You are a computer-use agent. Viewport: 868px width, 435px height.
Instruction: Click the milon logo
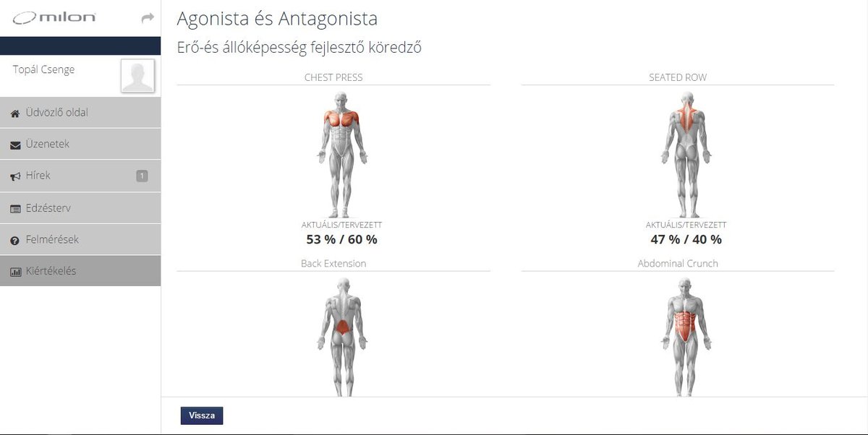pyautogui.click(x=54, y=17)
